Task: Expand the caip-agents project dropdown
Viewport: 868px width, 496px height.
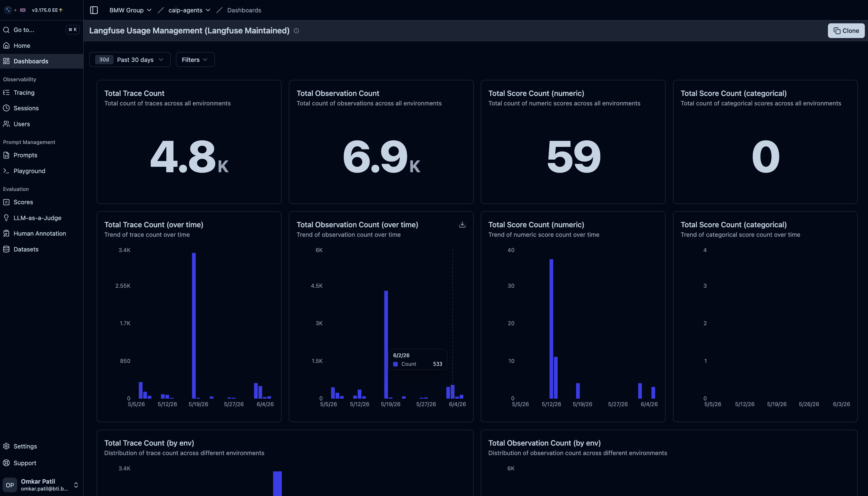Action: point(189,10)
